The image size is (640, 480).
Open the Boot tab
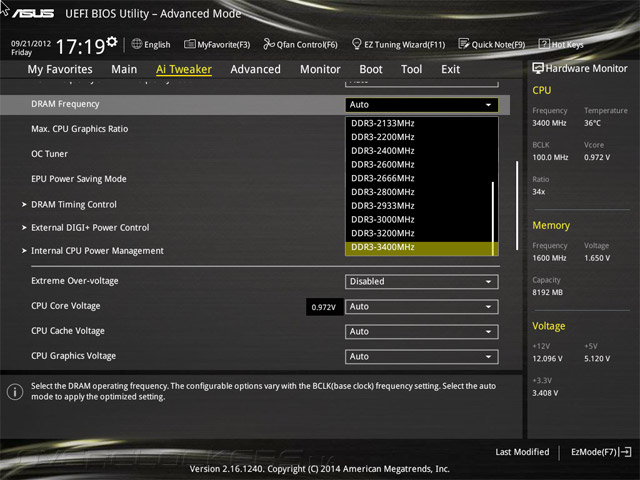[x=371, y=69]
